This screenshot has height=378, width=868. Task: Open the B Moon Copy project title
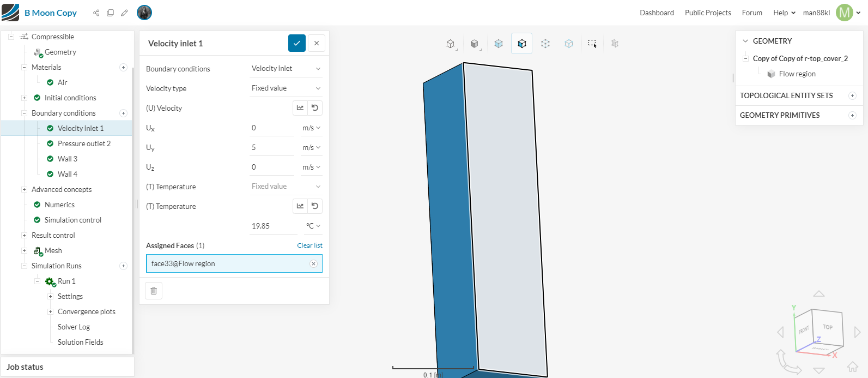(51, 13)
